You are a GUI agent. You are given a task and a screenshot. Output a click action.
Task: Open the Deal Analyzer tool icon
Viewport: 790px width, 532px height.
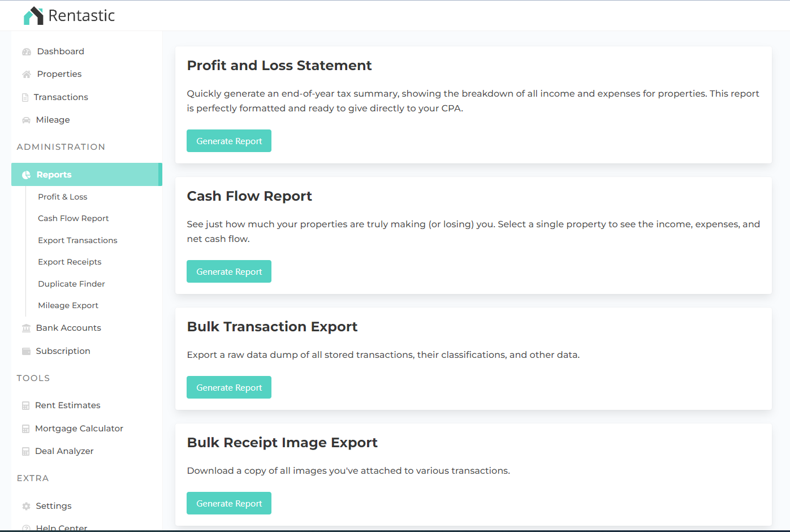point(25,451)
